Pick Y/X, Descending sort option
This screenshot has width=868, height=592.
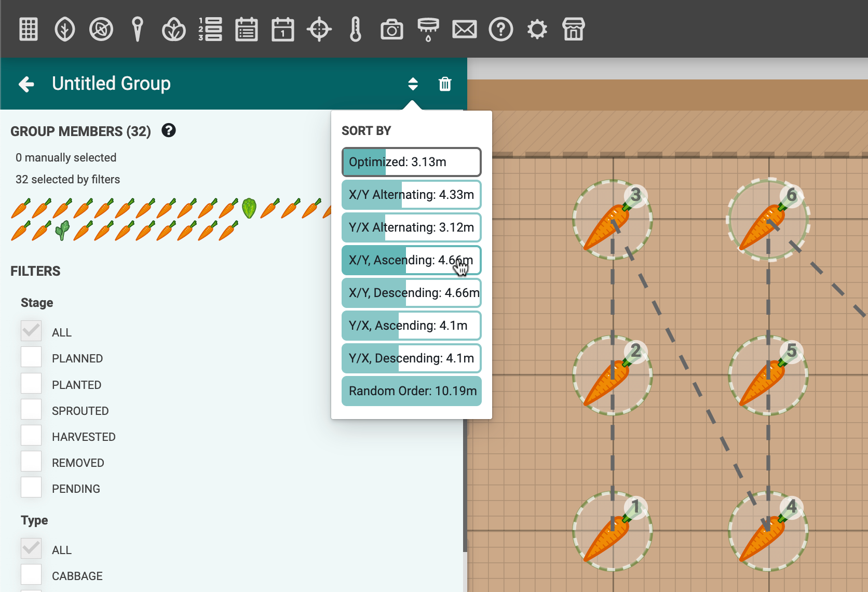pyautogui.click(x=411, y=358)
